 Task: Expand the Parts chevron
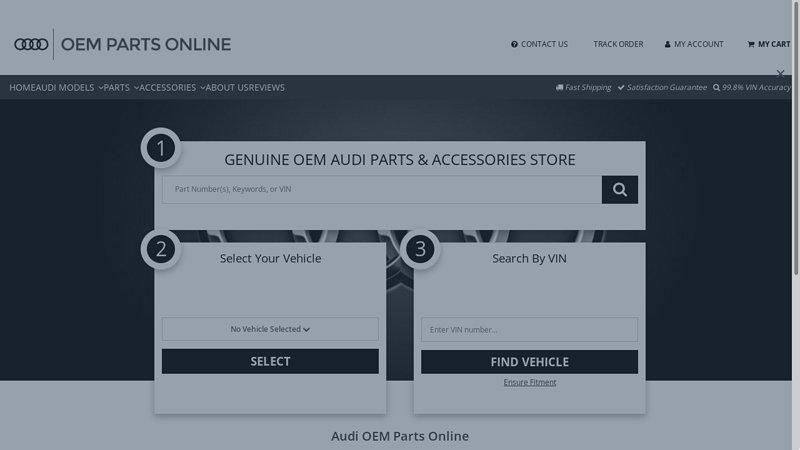tap(136, 88)
